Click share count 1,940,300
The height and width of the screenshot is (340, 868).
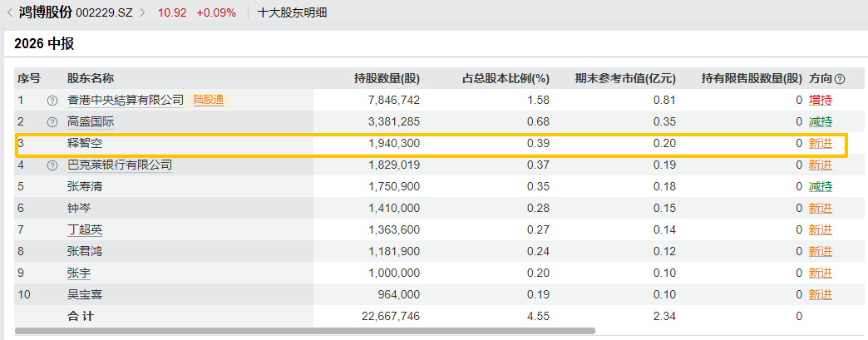point(393,144)
